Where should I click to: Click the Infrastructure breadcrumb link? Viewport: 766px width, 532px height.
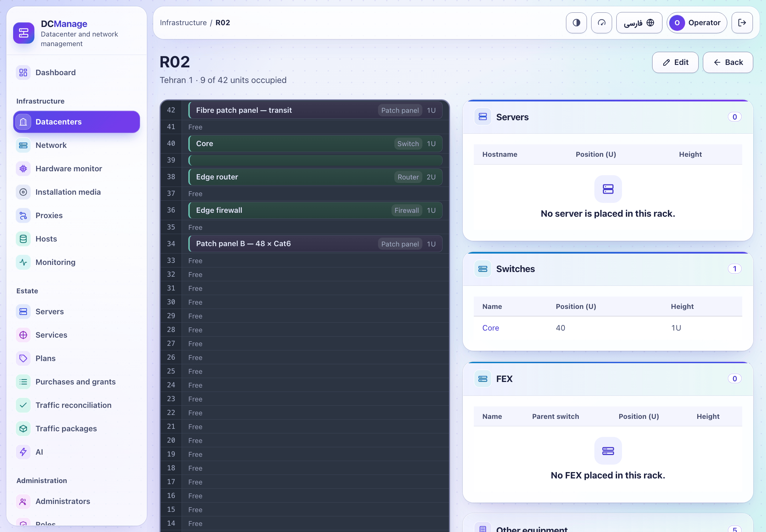(x=183, y=23)
